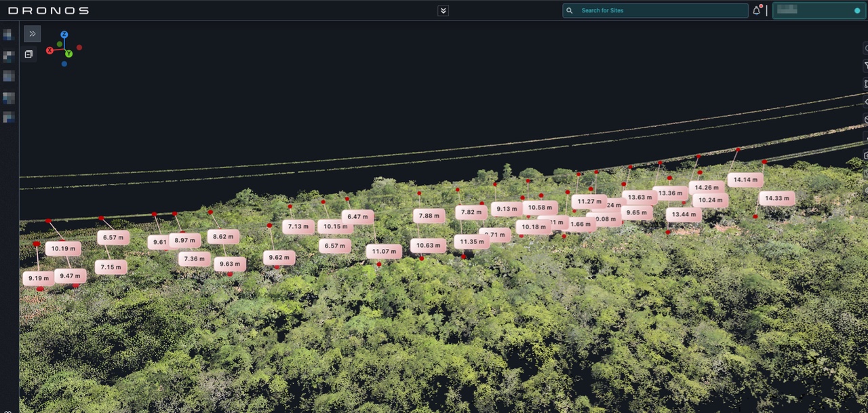Snap view to red X axis

(x=50, y=51)
